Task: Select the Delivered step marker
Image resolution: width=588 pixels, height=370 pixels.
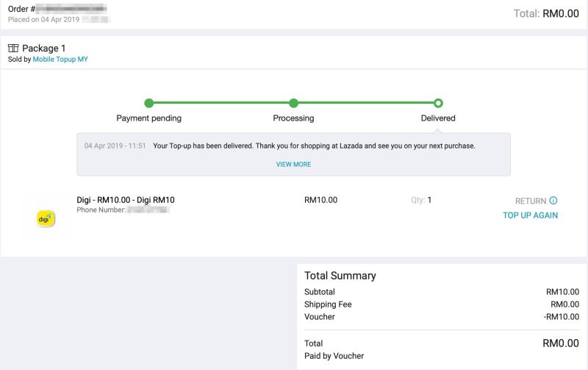Action: click(x=438, y=103)
